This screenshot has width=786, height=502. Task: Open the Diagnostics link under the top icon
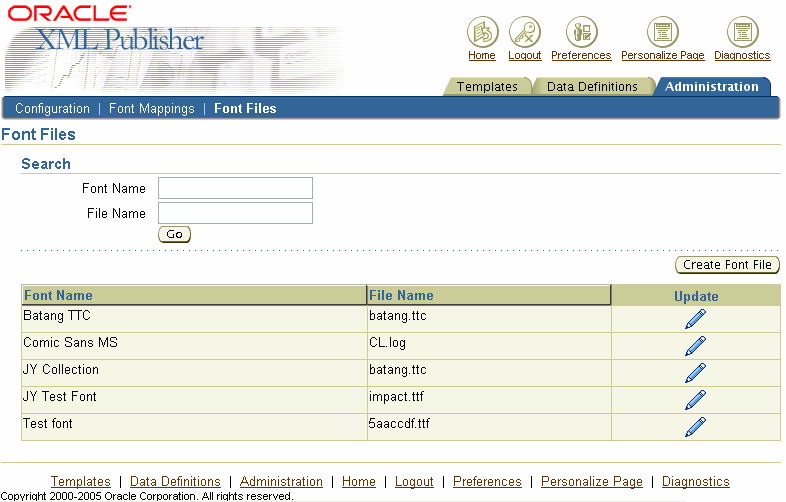[x=742, y=55]
